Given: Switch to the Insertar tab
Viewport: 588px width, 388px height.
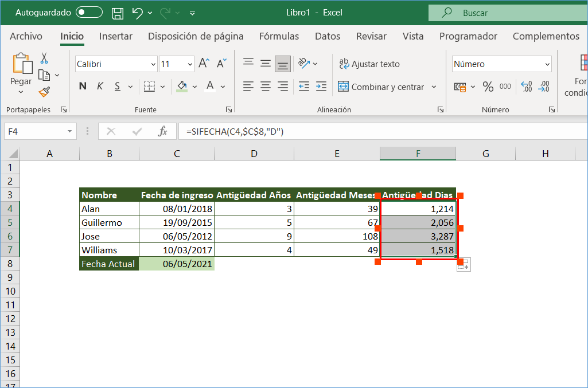Looking at the screenshot, I should [x=115, y=36].
